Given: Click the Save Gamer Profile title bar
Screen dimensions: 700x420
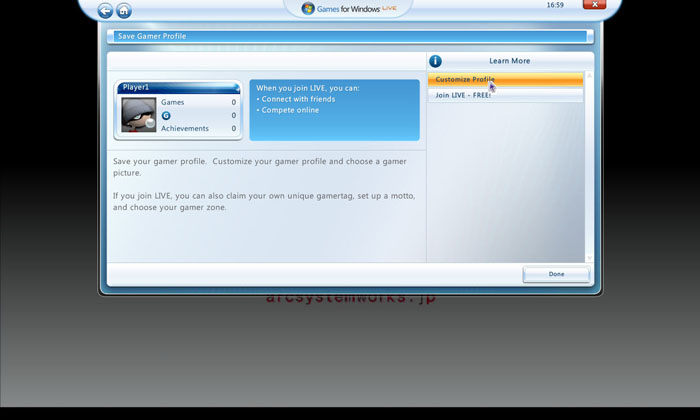Looking at the screenshot, I should click(350, 36).
